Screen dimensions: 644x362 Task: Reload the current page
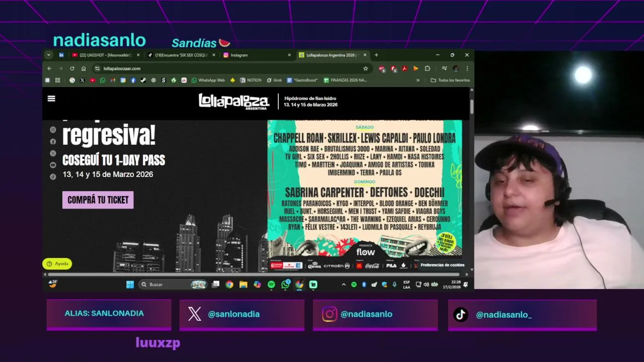point(72,68)
